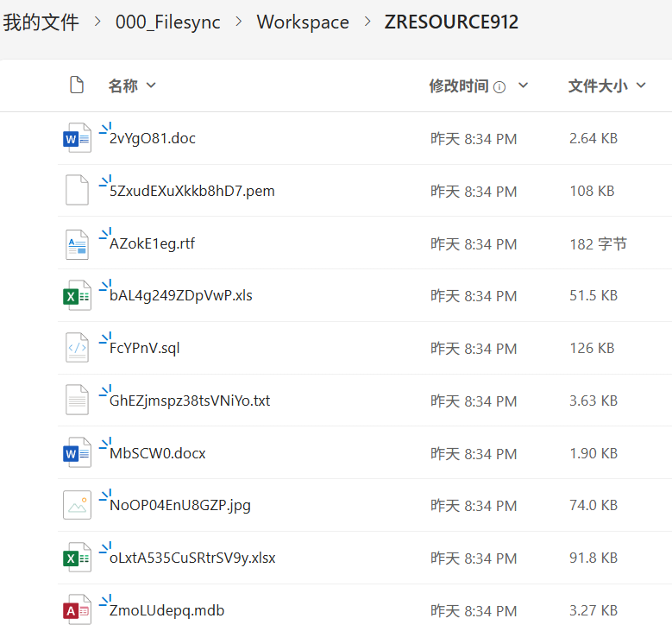Screen dimensions: 672x631
Task: Click the 126 KB size cell
Action: [x=592, y=348]
